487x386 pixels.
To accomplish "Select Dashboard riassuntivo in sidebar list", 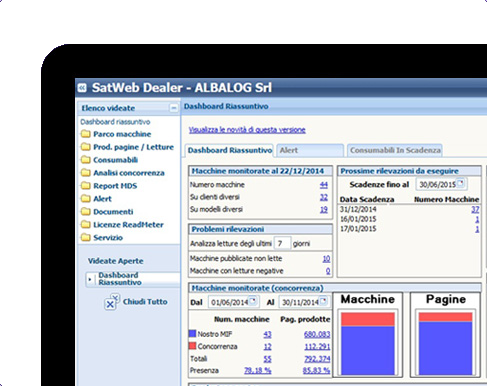I will 115,122.
